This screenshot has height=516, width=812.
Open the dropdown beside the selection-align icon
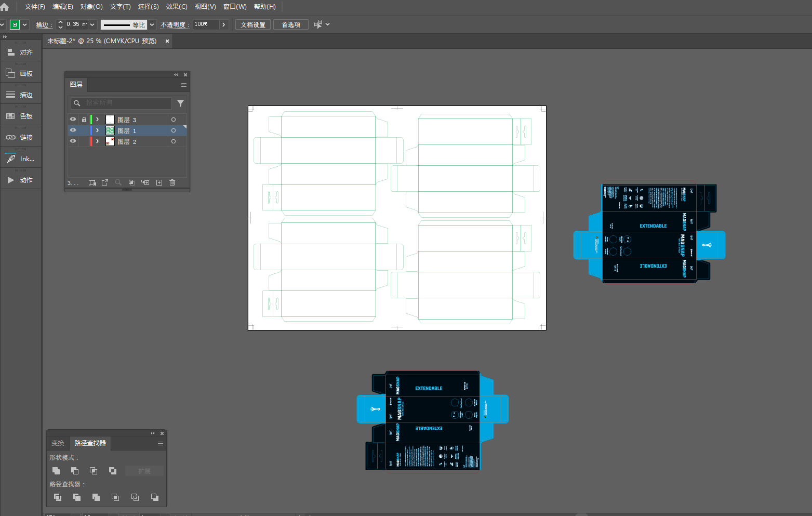point(328,24)
